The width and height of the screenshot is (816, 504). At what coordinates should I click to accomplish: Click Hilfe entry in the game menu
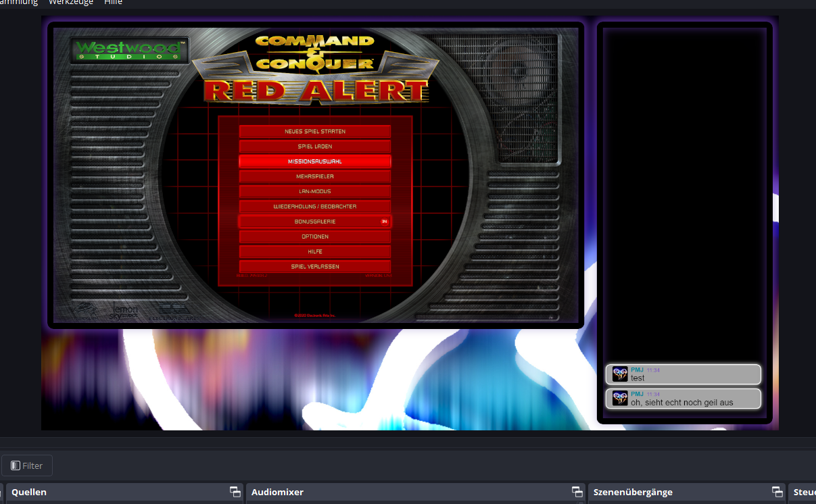coord(315,251)
